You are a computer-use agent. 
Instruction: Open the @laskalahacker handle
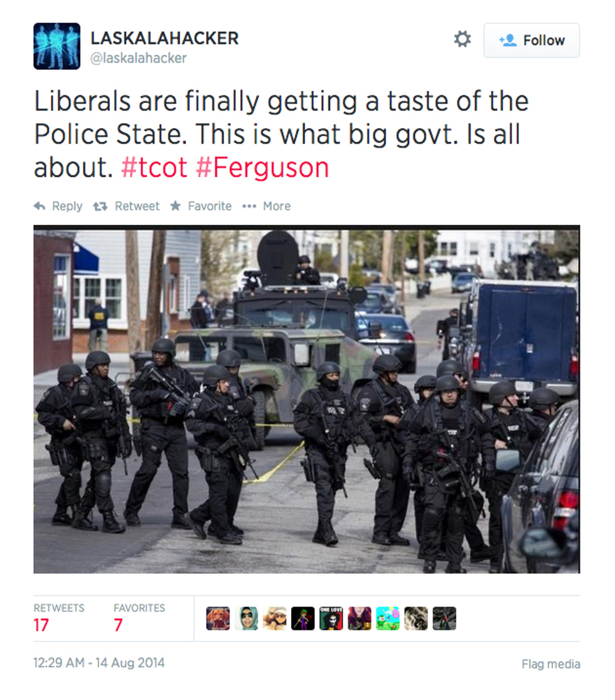(138, 58)
